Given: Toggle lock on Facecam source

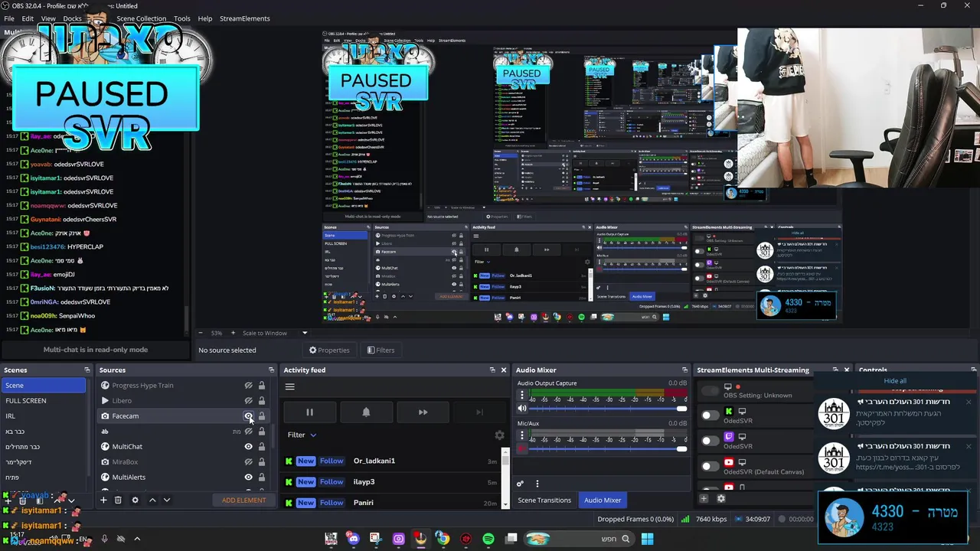Looking at the screenshot, I should click(261, 416).
